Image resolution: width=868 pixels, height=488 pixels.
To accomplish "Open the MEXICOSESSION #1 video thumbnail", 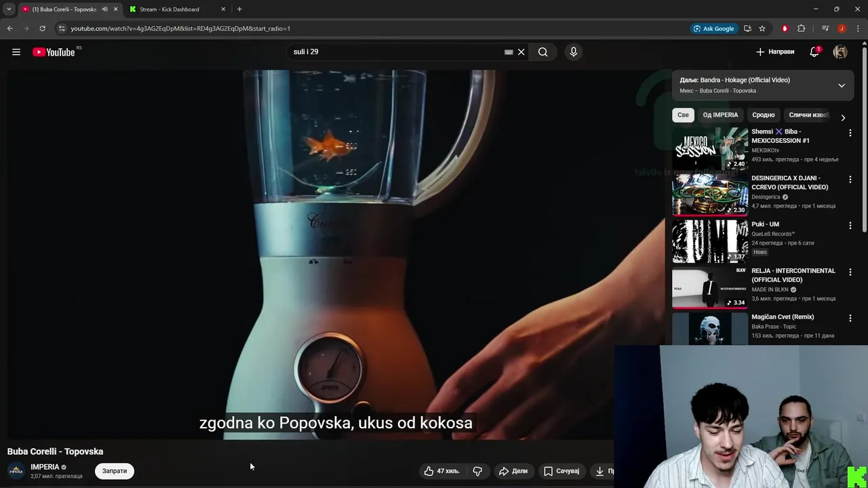I will pos(710,148).
